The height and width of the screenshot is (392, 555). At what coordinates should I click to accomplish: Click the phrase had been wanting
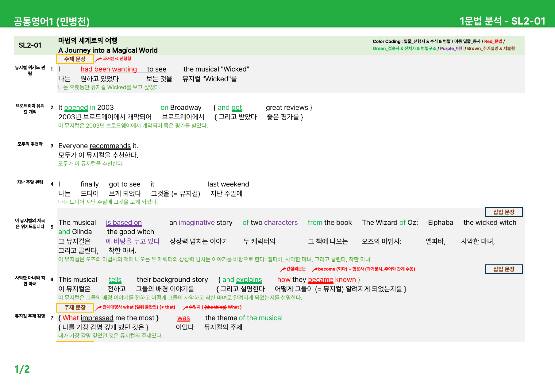pyautogui.click(x=109, y=69)
